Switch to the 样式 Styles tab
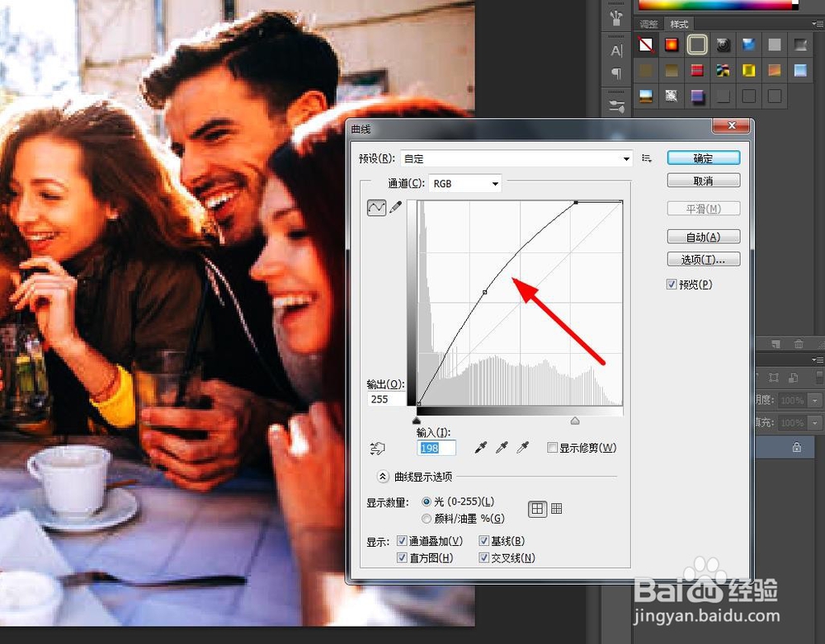This screenshot has height=644, width=825. point(679,24)
